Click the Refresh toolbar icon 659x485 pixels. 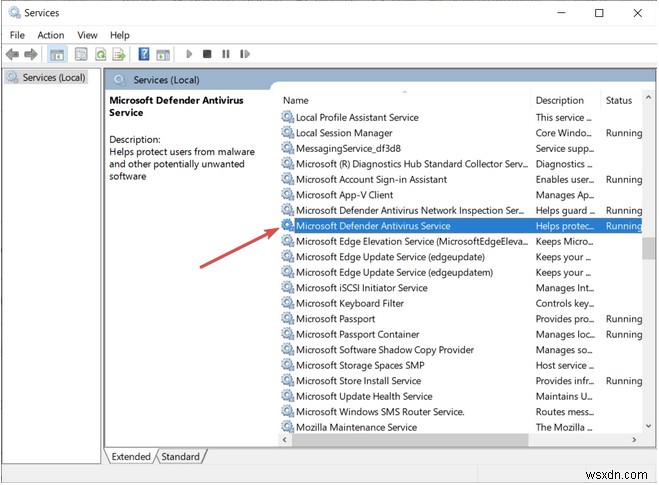pyautogui.click(x=100, y=54)
